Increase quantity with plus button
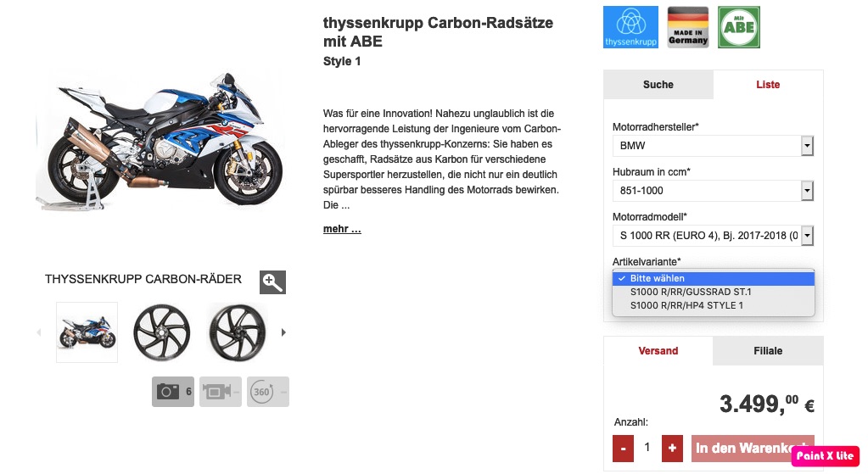This screenshot has height=474, width=868. pos(672,448)
